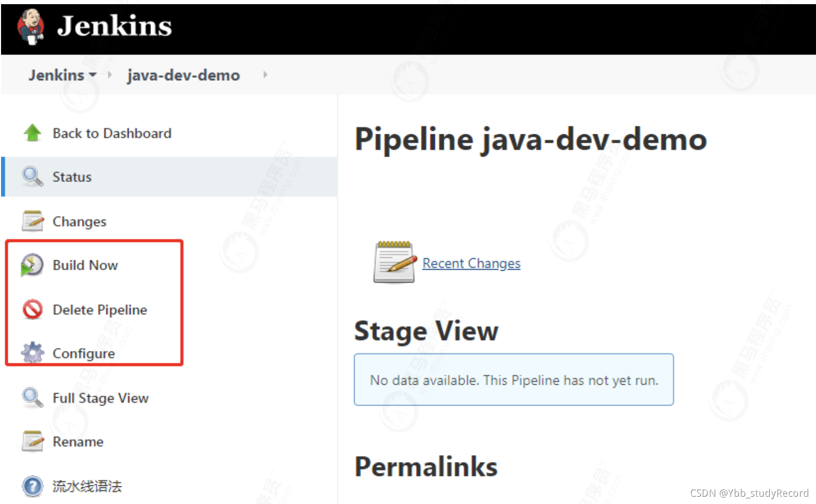Select Rename in the sidebar
Image resolution: width=816 pixels, height=504 pixels.
pyautogui.click(x=78, y=442)
